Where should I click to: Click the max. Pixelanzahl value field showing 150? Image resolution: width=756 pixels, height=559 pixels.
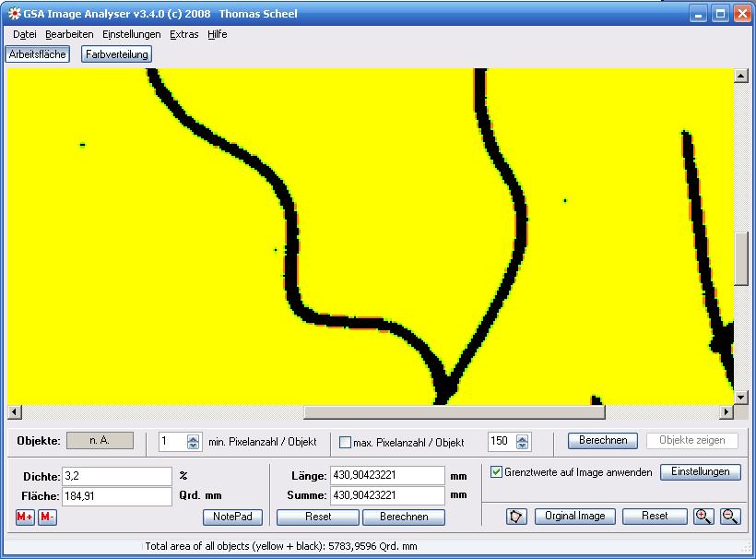pos(502,441)
